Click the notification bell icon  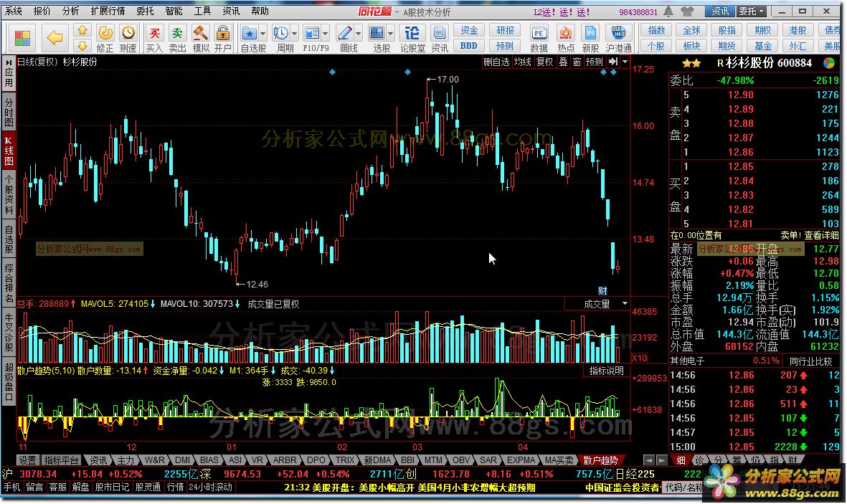pyautogui.click(x=668, y=11)
